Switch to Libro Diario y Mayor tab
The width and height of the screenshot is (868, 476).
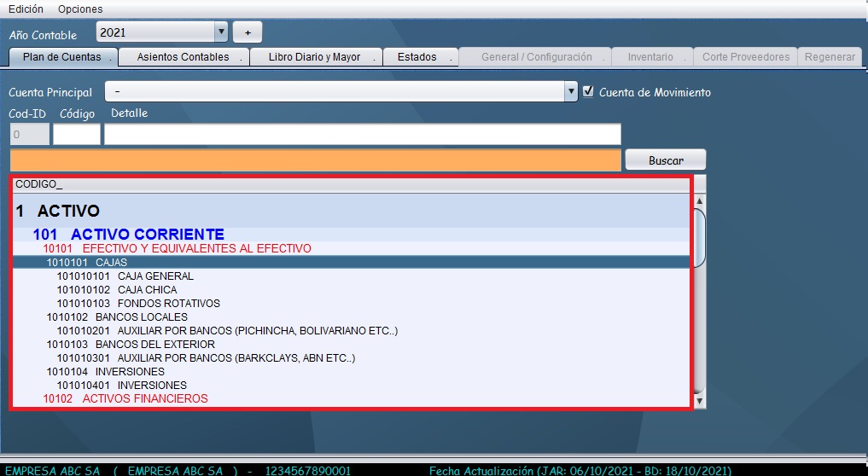(x=314, y=57)
